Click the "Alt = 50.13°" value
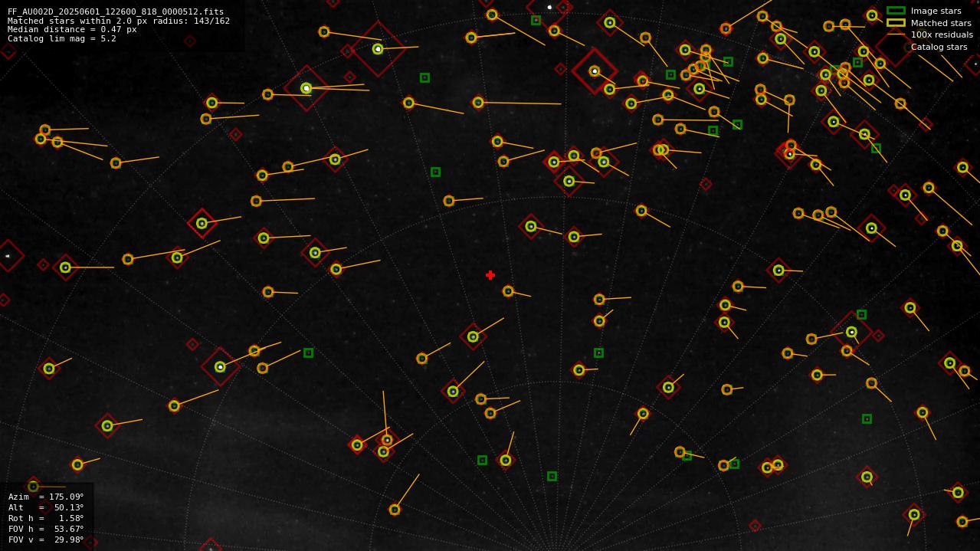This screenshot has height=551, width=980. pos(46,507)
